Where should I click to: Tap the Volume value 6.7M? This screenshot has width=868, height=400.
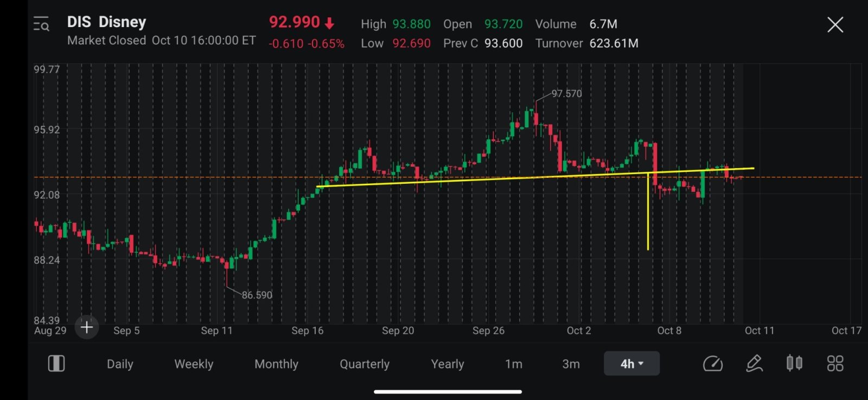point(603,24)
